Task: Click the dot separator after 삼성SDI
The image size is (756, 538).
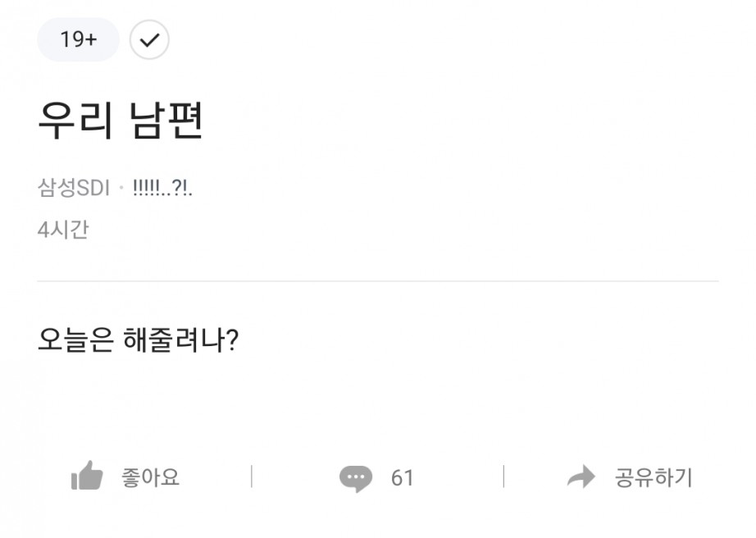Action: (121, 189)
